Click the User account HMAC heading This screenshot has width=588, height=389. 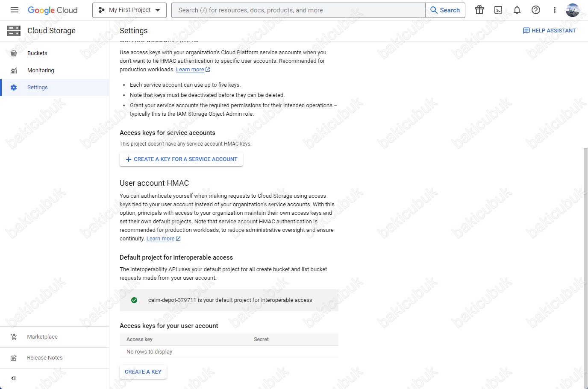coord(154,183)
